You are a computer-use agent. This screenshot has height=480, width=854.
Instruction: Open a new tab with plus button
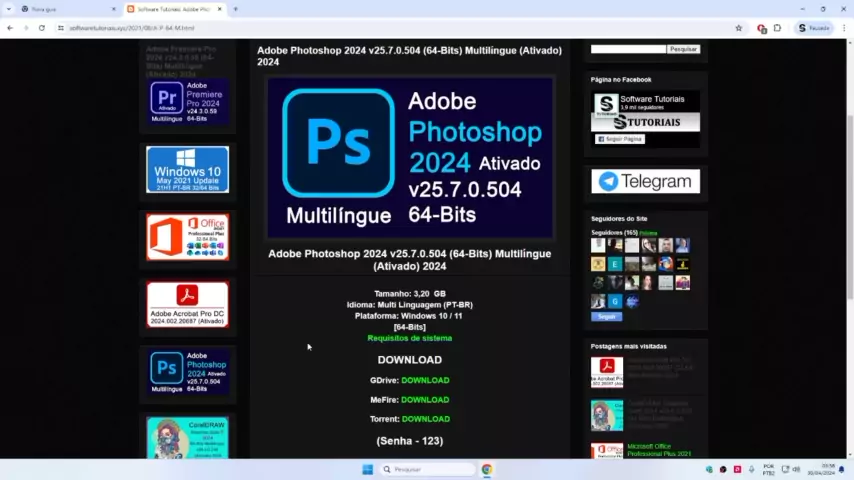(x=235, y=9)
